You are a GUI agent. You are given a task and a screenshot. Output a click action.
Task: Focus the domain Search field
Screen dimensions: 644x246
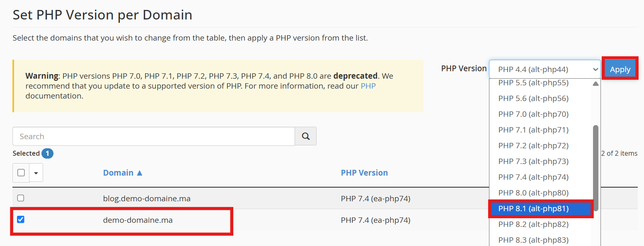point(153,136)
